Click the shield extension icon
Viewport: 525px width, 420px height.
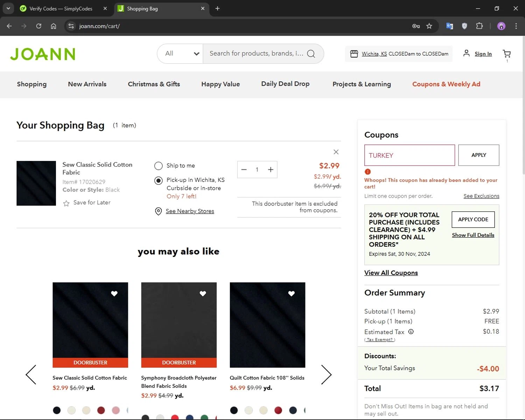(464, 26)
